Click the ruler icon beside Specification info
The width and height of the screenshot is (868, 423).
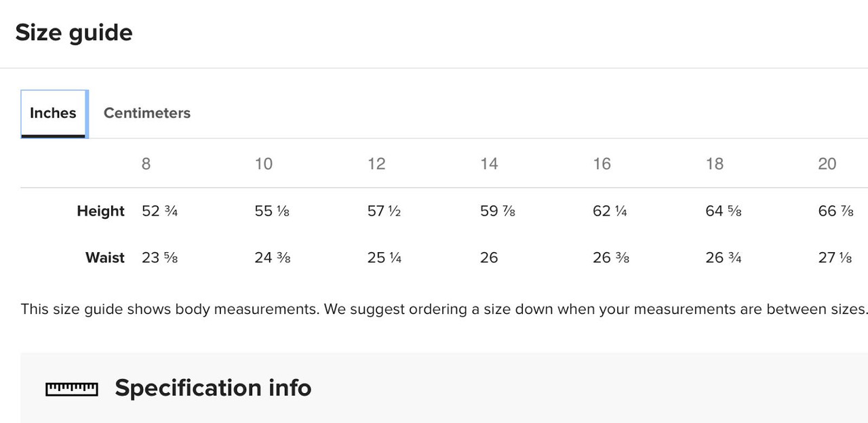tap(72, 388)
